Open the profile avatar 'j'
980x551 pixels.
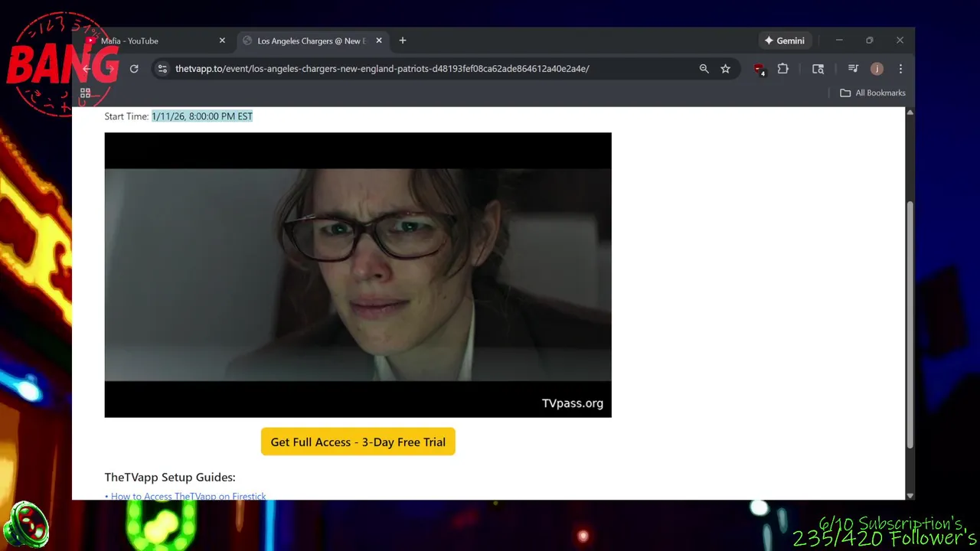point(877,69)
